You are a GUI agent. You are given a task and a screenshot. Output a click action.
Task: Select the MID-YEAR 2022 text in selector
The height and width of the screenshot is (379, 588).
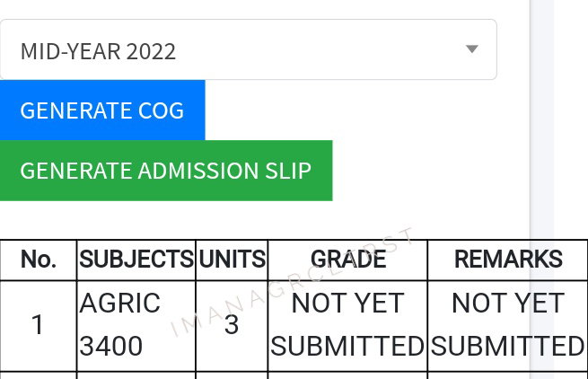pyautogui.click(x=98, y=51)
